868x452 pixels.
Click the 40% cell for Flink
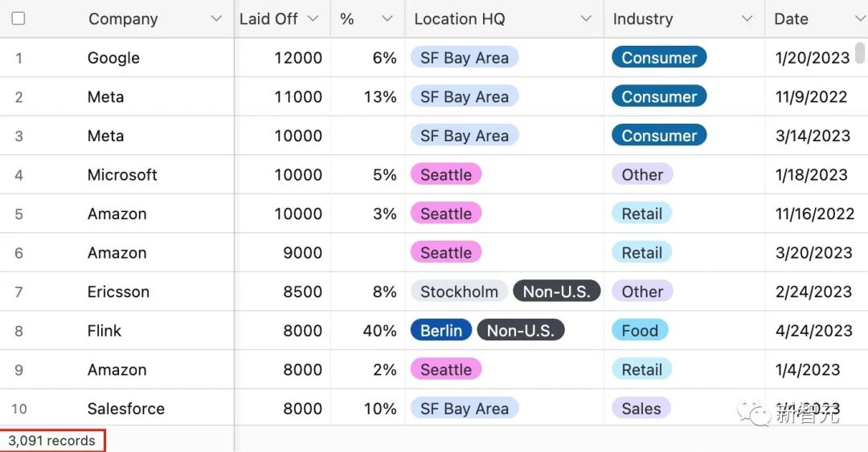(x=379, y=331)
